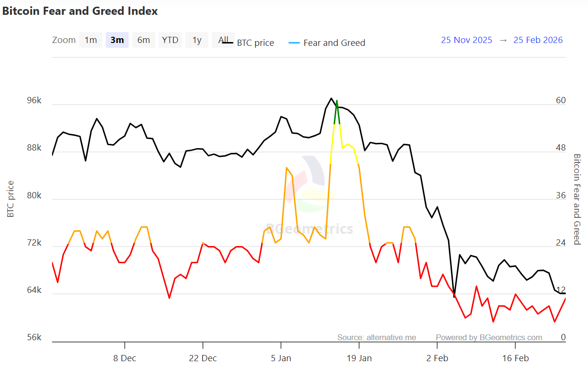Click the 19 Jan x-axis label
588x365 pixels.
click(359, 358)
